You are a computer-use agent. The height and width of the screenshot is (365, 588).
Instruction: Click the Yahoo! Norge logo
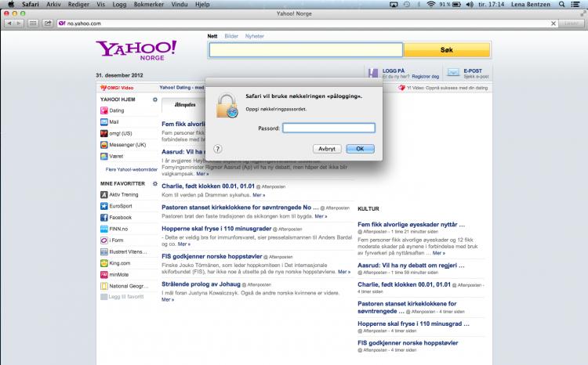pos(136,50)
